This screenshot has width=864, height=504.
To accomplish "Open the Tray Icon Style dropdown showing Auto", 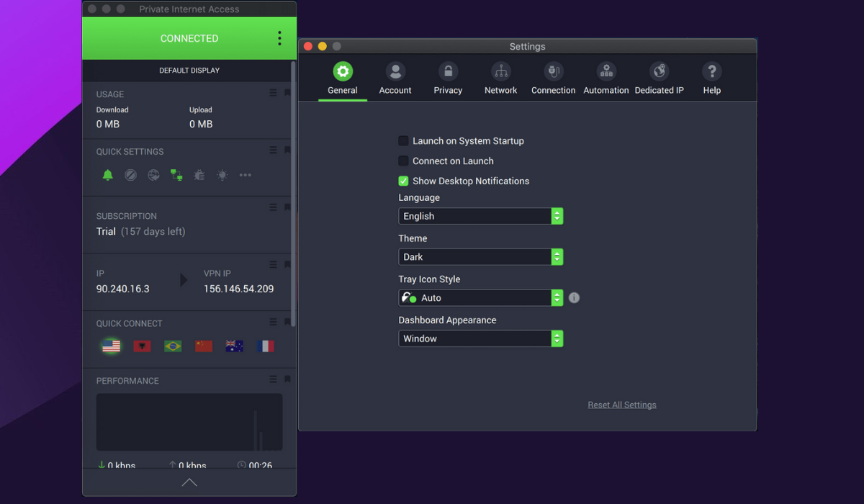I will [x=481, y=298].
